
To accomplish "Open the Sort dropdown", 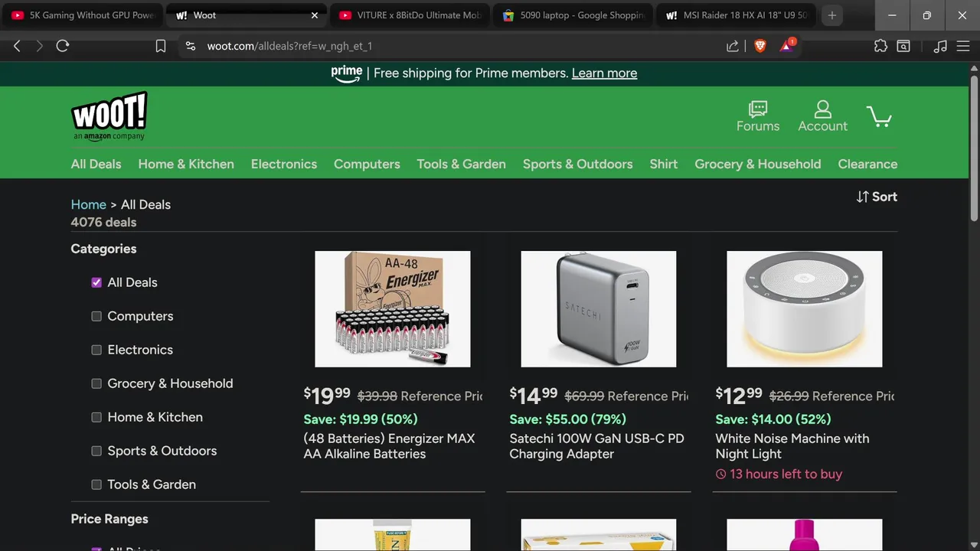I will click(877, 197).
